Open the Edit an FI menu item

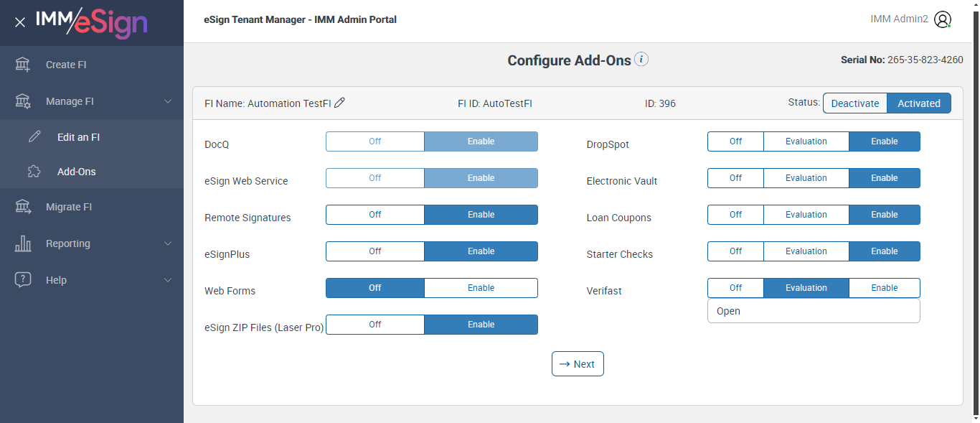(x=78, y=137)
